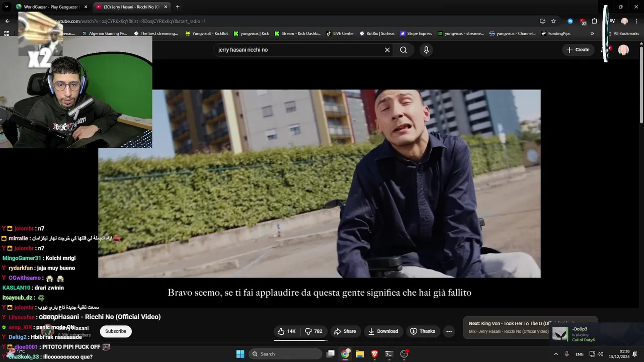
Task: Dislike the video showing 782 dislikes
Action: point(314,331)
